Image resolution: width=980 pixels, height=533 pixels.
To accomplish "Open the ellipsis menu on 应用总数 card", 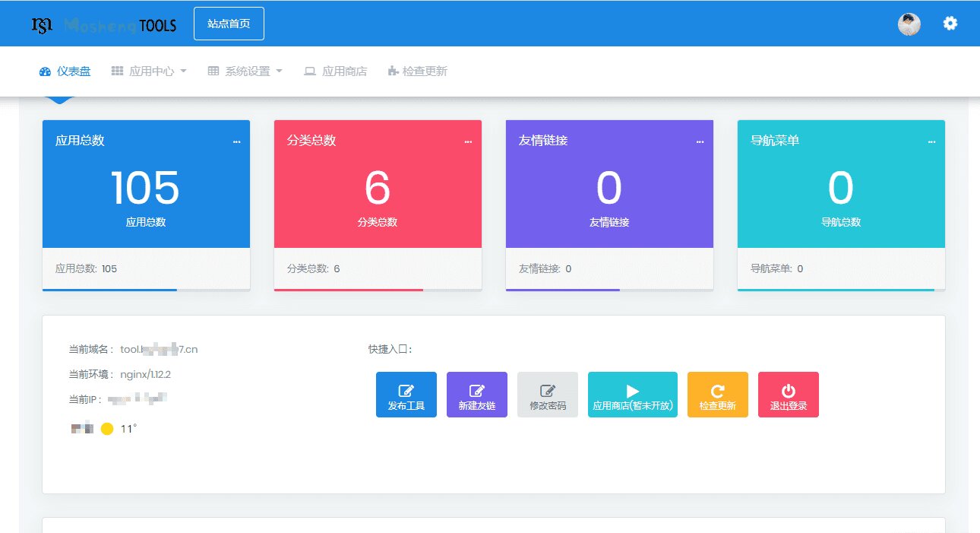I will [x=236, y=141].
